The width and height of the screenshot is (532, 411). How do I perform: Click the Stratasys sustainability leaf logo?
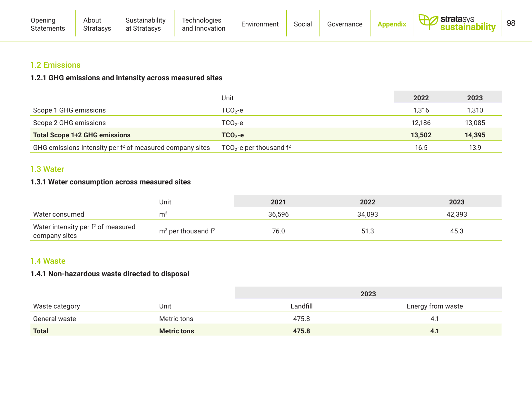(x=457, y=23)
